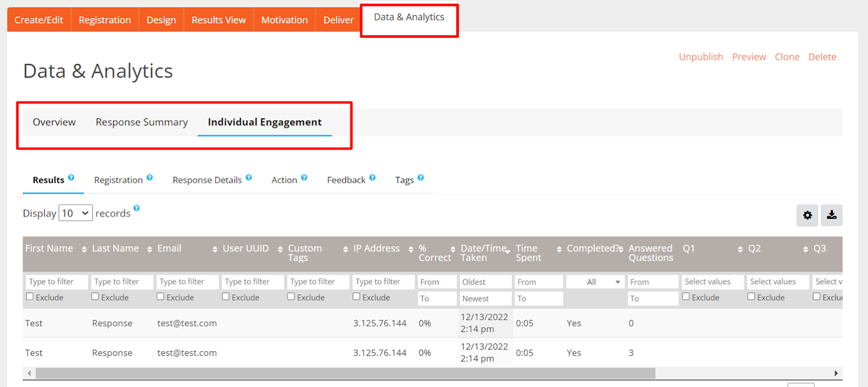Click the Unpublish link
Screen dimensions: 868x387
pos(701,57)
